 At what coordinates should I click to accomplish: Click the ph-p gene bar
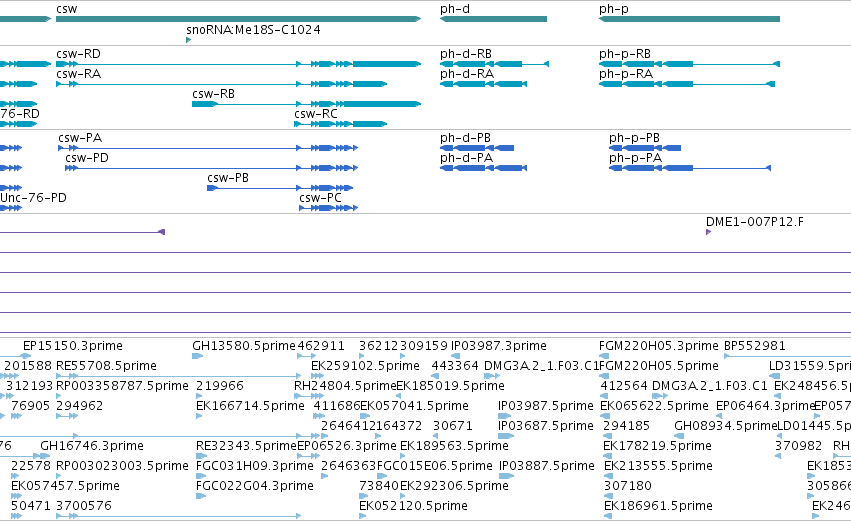click(689, 19)
